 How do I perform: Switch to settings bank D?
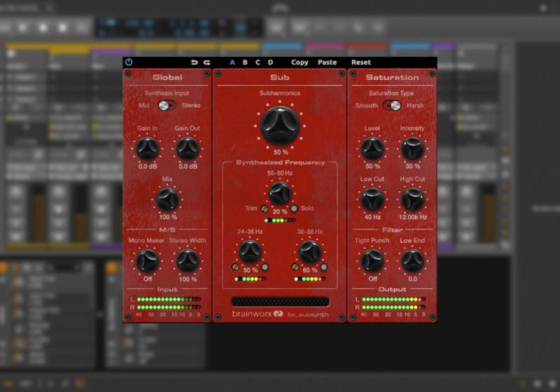(270, 62)
